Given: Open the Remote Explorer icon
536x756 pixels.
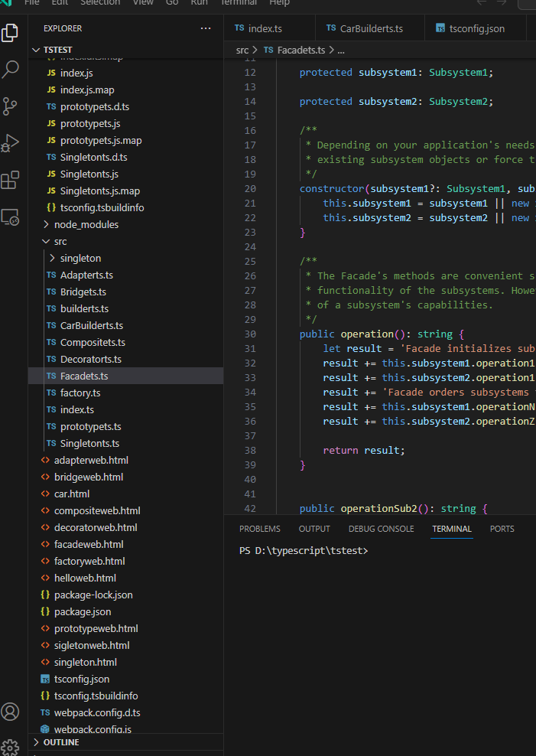Looking at the screenshot, I should point(11,217).
